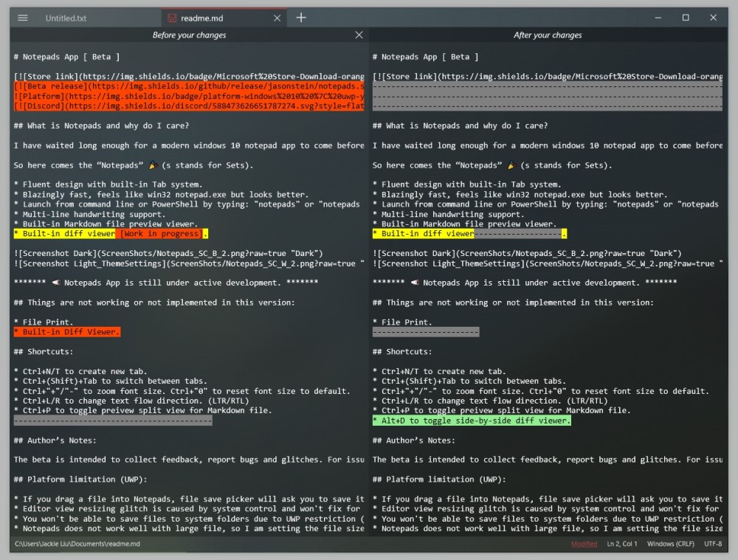Click "Notepads App is still under active development." in right pane
The image size is (738, 560).
tap(531, 283)
